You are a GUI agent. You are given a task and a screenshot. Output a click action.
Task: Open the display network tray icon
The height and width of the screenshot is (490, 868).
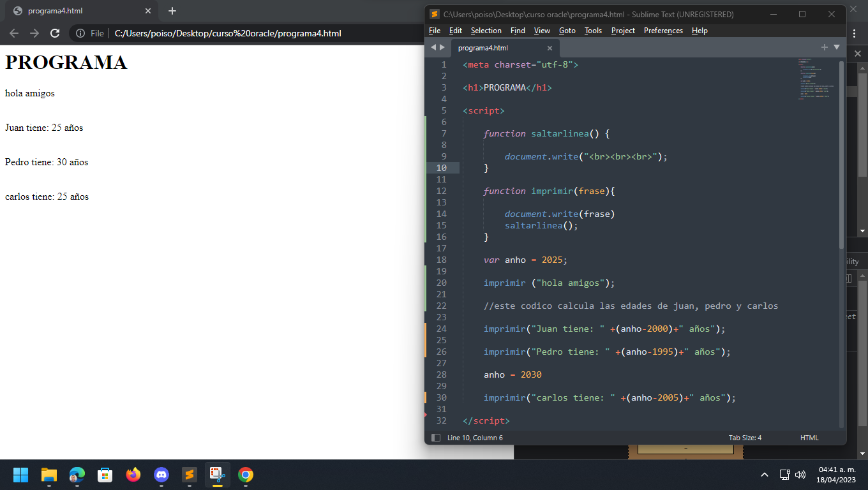[785, 475]
